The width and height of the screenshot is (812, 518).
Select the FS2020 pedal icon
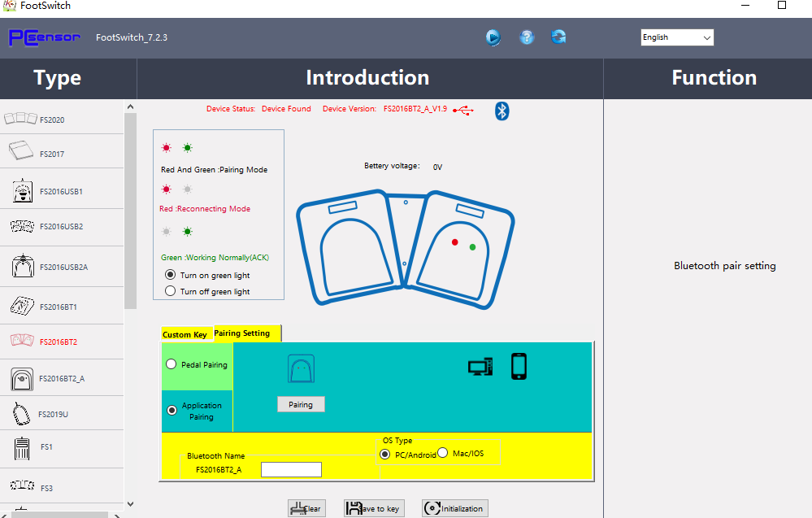[x=20, y=118]
